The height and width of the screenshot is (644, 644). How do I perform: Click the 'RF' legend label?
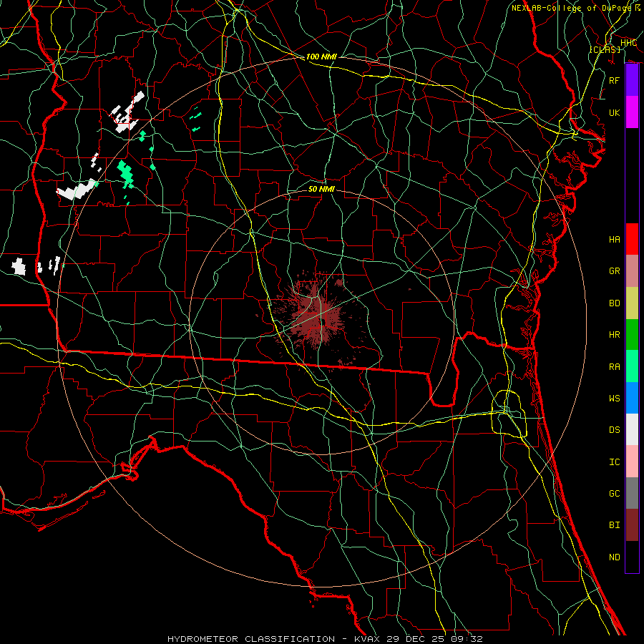pyautogui.click(x=615, y=80)
